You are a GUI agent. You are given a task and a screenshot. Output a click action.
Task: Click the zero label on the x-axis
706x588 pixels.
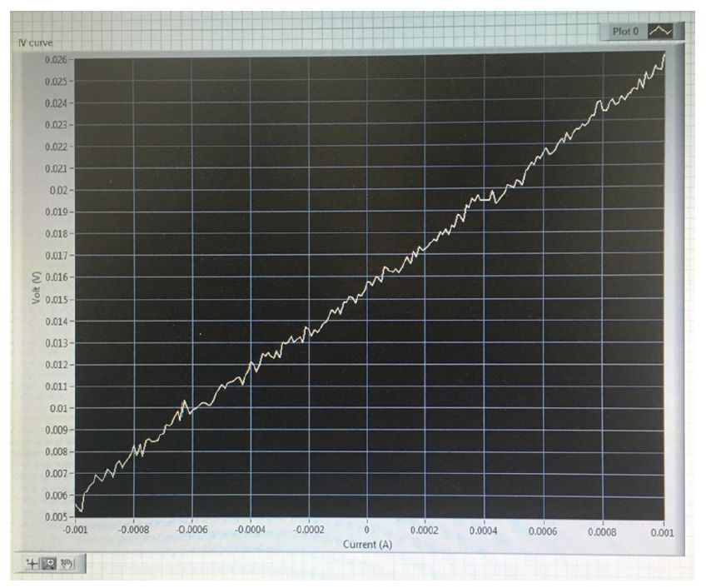pos(365,528)
